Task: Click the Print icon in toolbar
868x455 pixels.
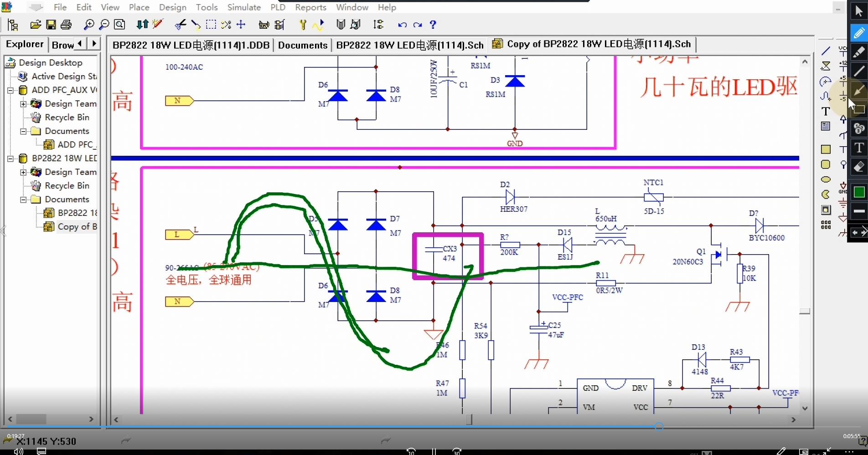Action: coord(66,25)
